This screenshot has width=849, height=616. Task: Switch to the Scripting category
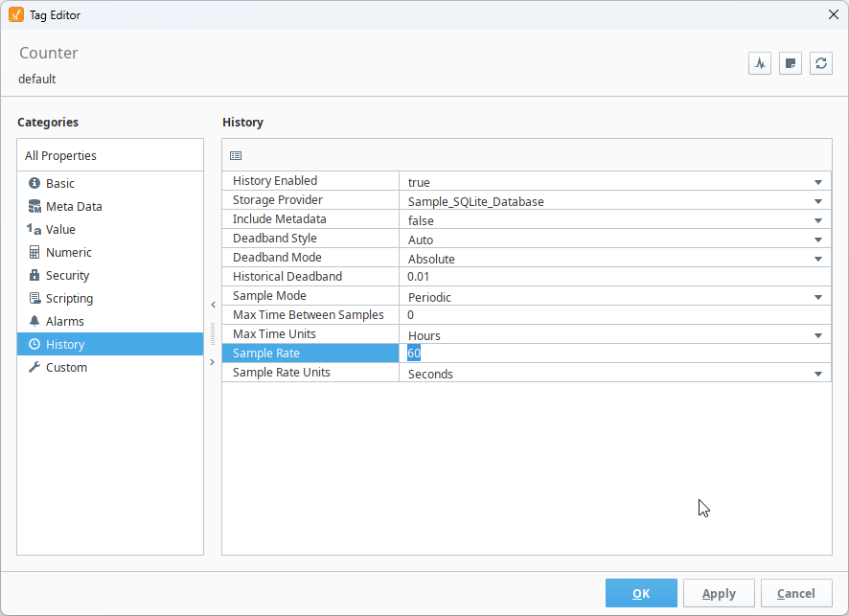click(69, 298)
